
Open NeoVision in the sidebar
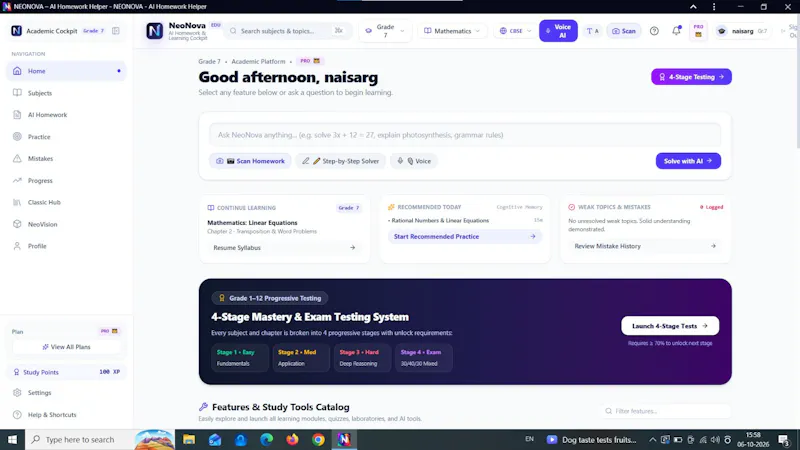(66, 224)
